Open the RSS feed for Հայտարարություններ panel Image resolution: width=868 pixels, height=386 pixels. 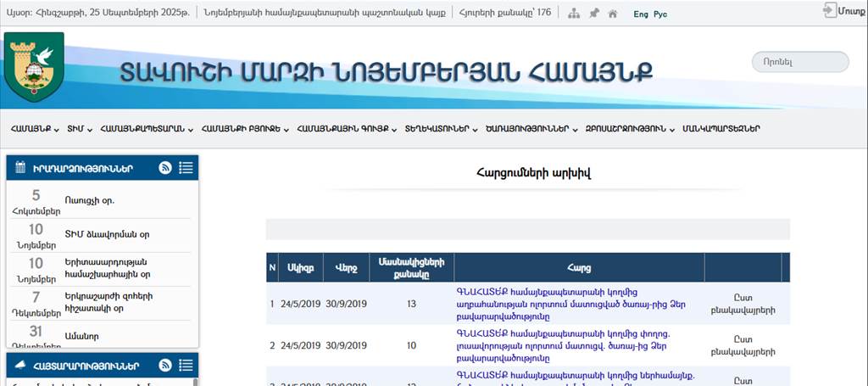point(165,366)
